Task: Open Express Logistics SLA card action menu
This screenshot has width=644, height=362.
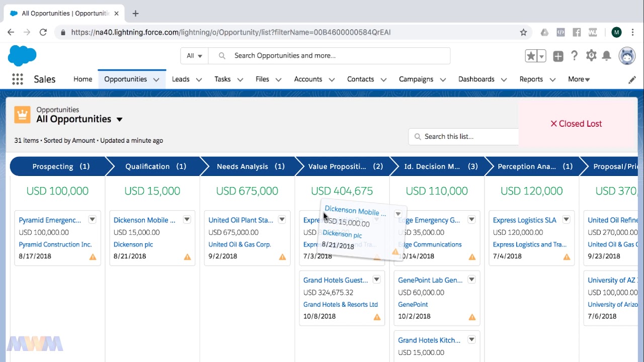Action: pyautogui.click(x=566, y=219)
